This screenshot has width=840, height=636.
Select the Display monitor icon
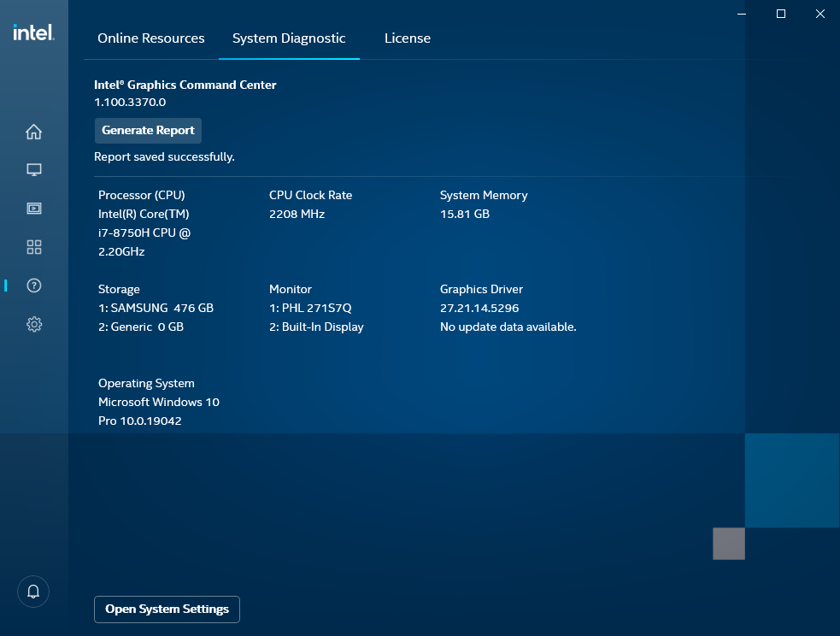[x=33, y=169]
